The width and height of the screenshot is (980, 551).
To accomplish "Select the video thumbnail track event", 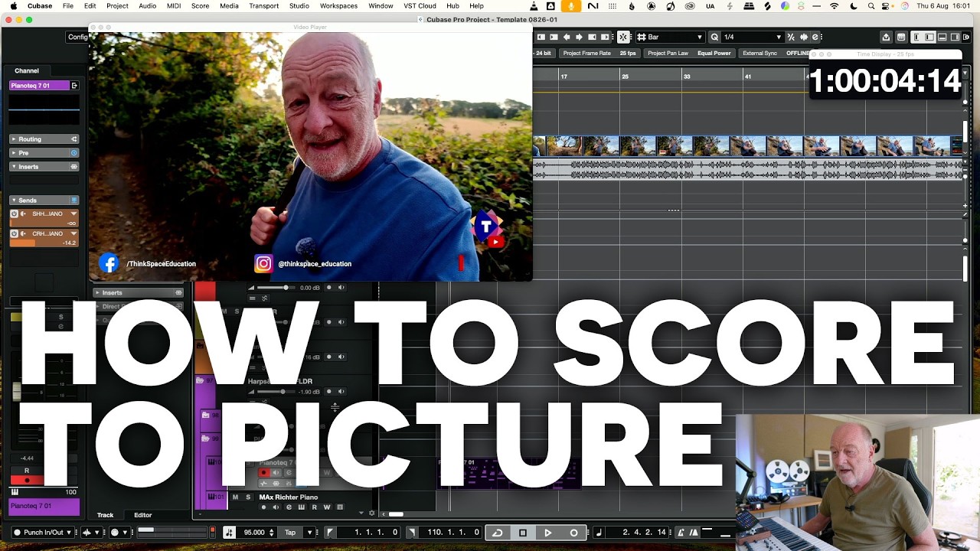I will click(748, 145).
